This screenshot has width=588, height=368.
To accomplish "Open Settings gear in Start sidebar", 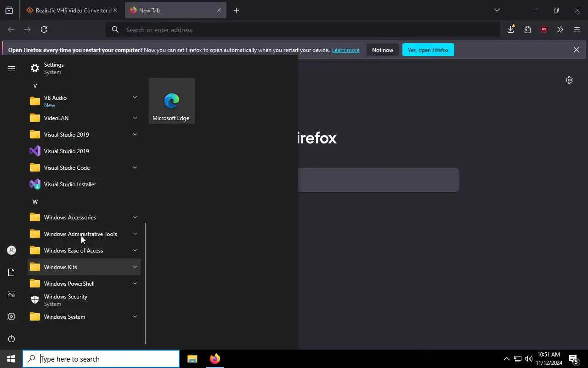I will point(11,316).
